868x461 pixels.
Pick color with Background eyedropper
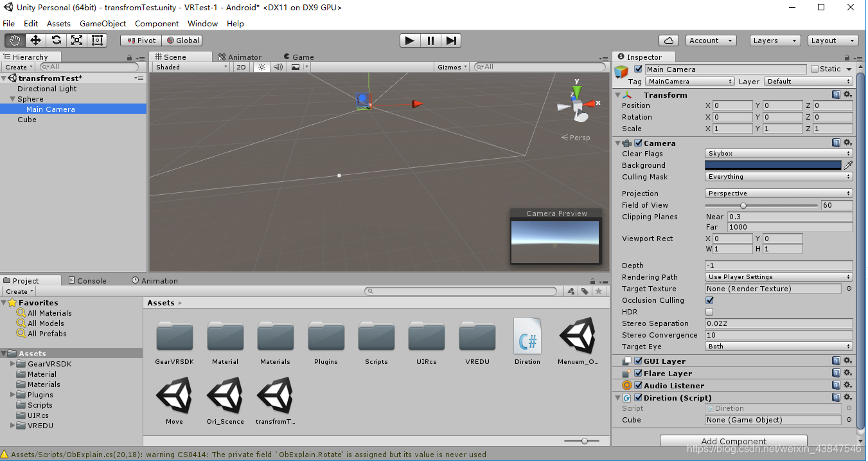(x=848, y=165)
